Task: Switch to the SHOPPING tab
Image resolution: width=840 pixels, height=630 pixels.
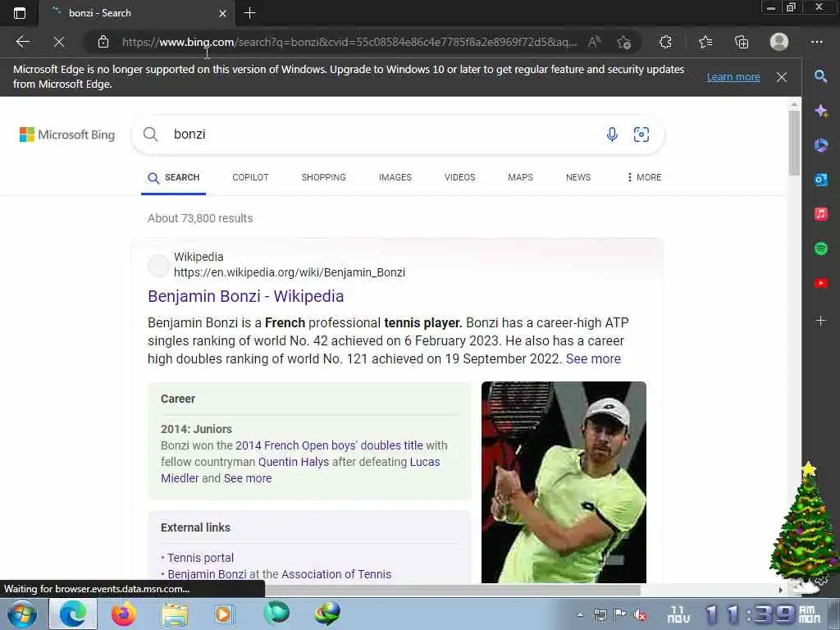Action: point(323,177)
